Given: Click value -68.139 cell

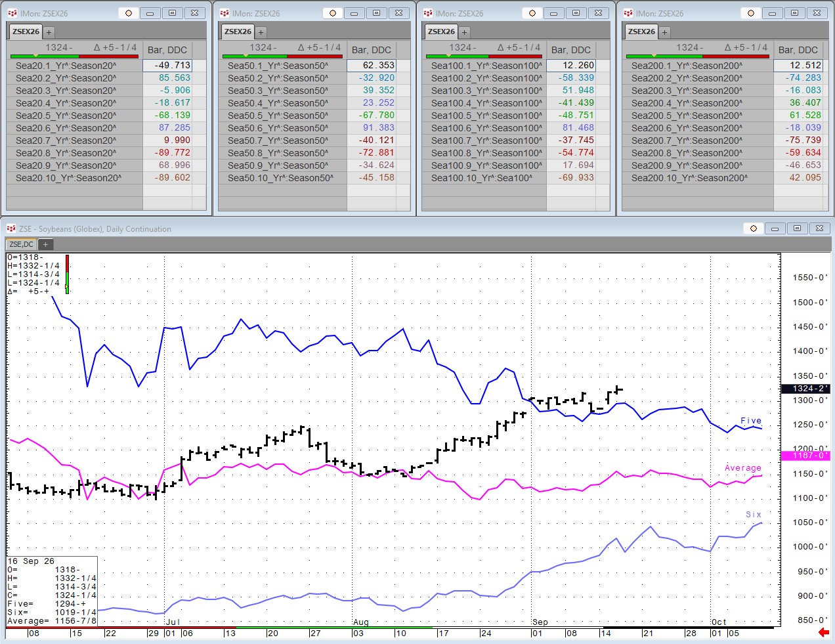Looking at the screenshot, I should [x=167, y=115].
